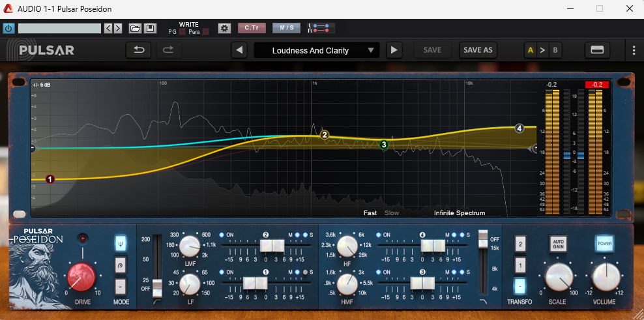
Task: Click the SAVE AS button
Action: (x=478, y=50)
